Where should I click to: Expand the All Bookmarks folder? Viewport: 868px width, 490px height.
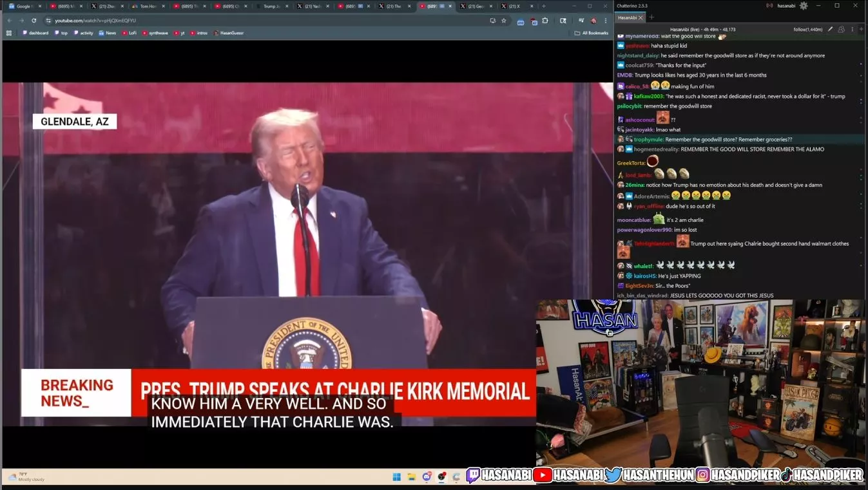(592, 33)
